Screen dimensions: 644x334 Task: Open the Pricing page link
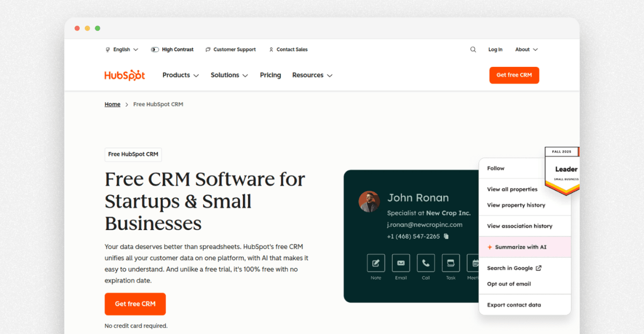pos(271,75)
